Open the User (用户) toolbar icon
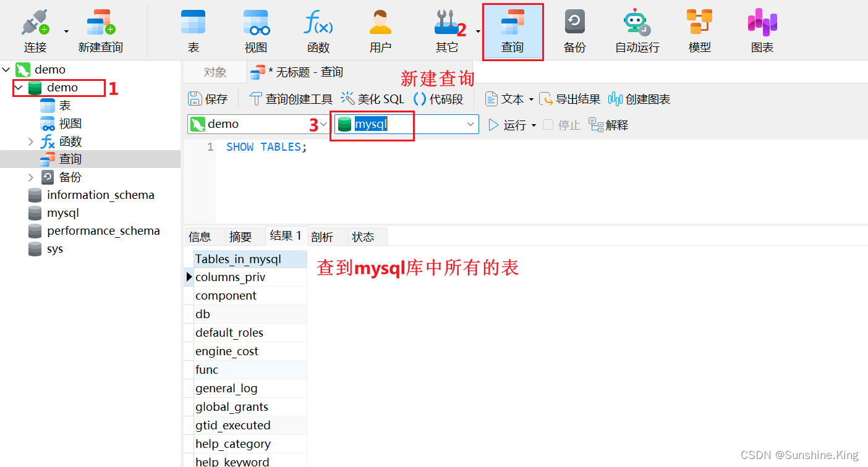This screenshot has width=868, height=467. tap(381, 30)
